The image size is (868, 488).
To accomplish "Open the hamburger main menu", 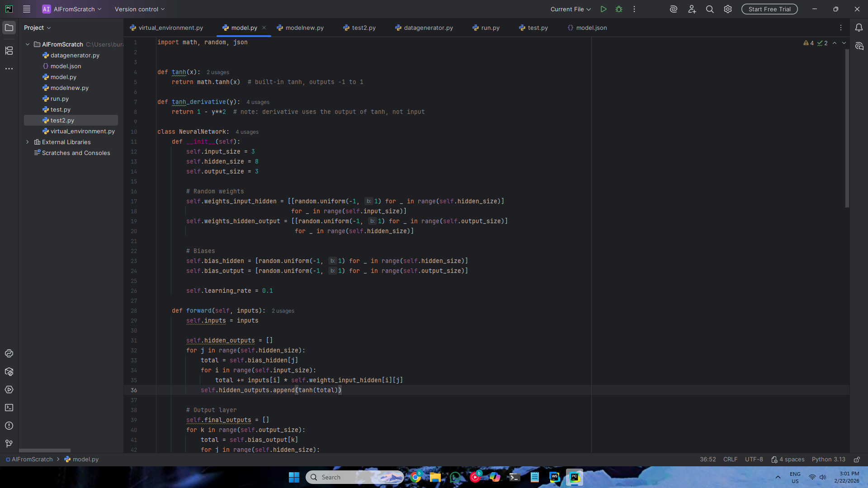I will 27,9.
